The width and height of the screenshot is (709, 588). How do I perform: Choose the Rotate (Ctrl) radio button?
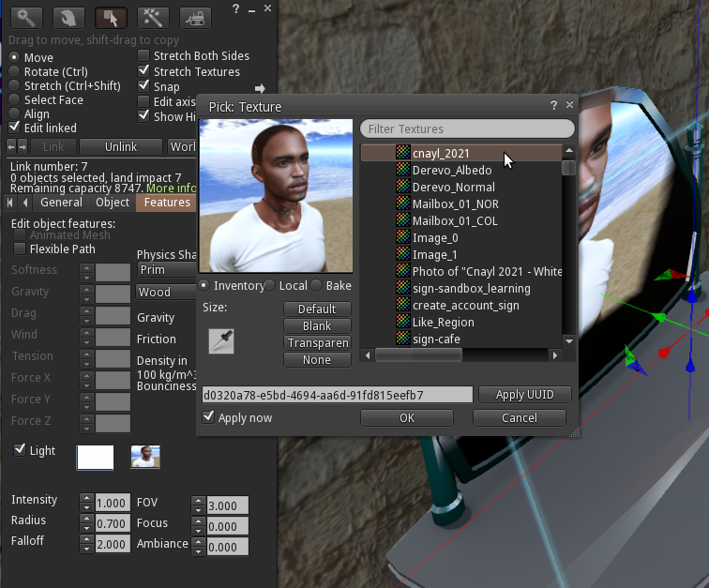pos(15,71)
